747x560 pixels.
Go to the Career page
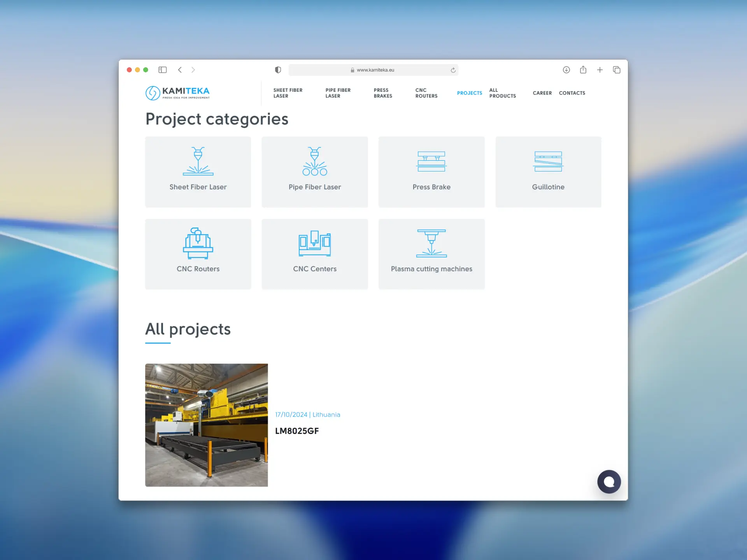[542, 93]
